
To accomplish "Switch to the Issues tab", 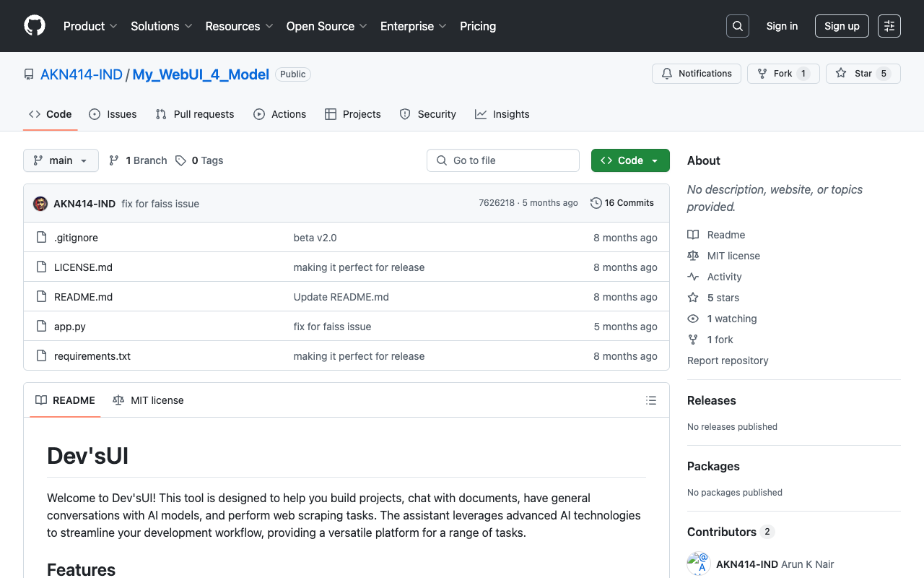I will pyautogui.click(x=113, y=114).
